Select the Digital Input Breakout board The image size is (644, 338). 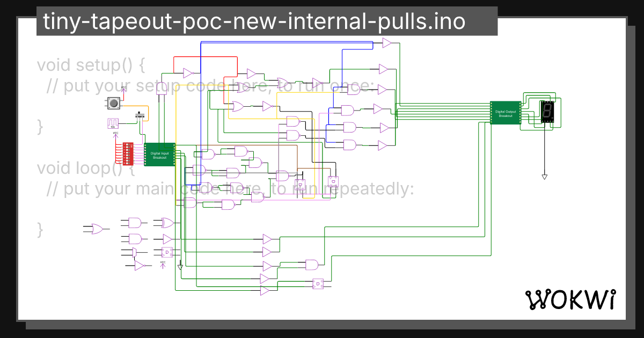point(160,155)
